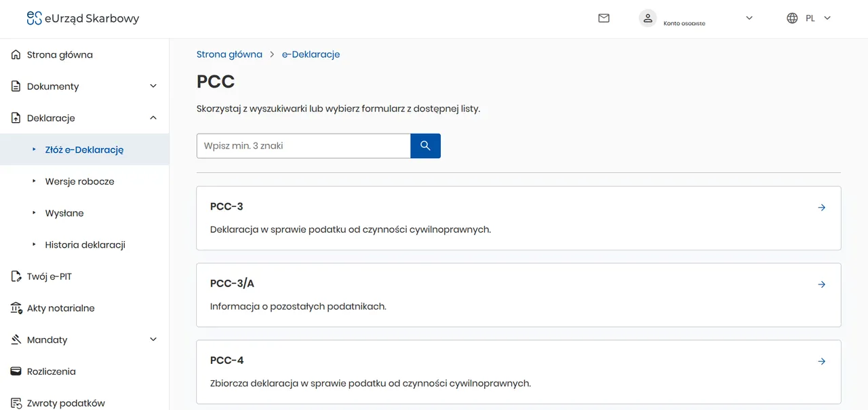This screenshot has height=410, width=868.
Task: Click the magnifier search button
Action: pyautogui.click(x=425, y=146)
